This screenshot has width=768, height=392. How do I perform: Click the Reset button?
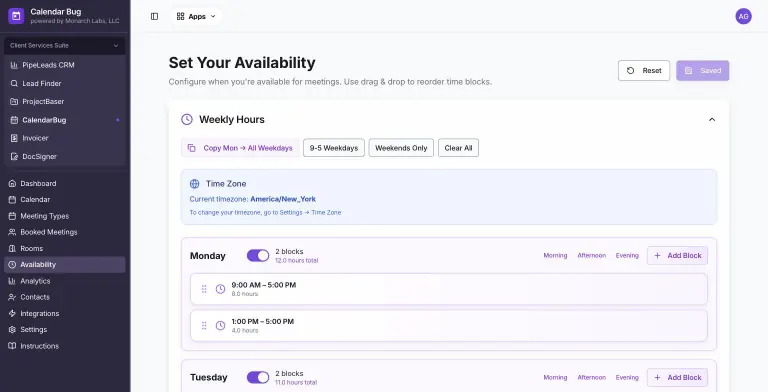[x=644, y=71]
